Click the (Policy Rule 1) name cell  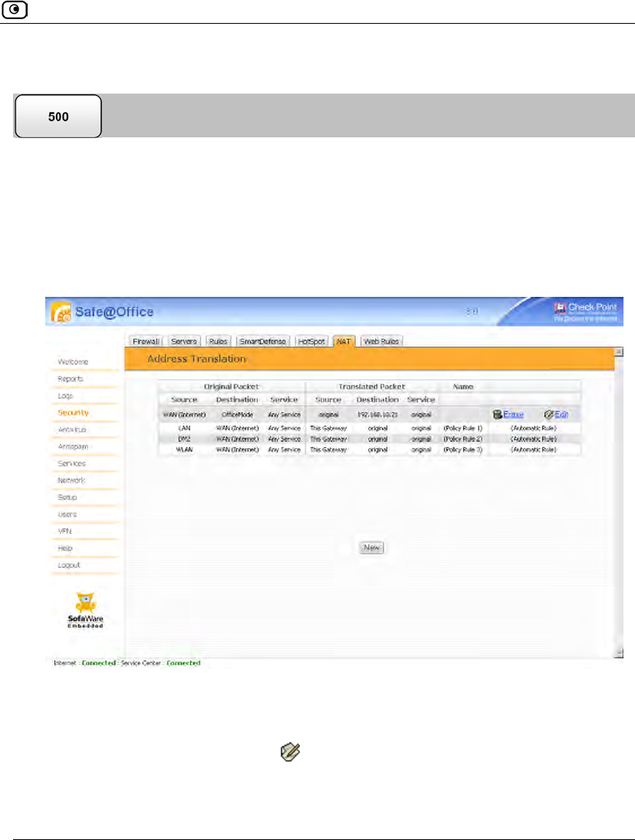click(x=463, y=428)
